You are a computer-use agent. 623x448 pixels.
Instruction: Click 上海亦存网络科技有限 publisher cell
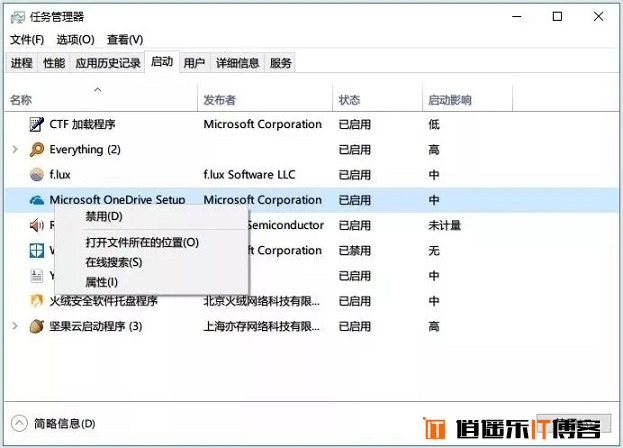click(261, 326)
